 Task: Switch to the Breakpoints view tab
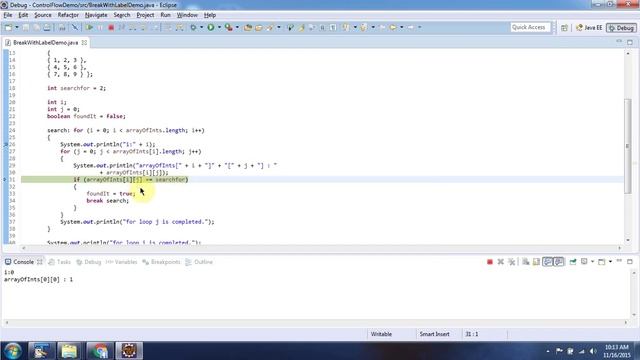point(161,262)
